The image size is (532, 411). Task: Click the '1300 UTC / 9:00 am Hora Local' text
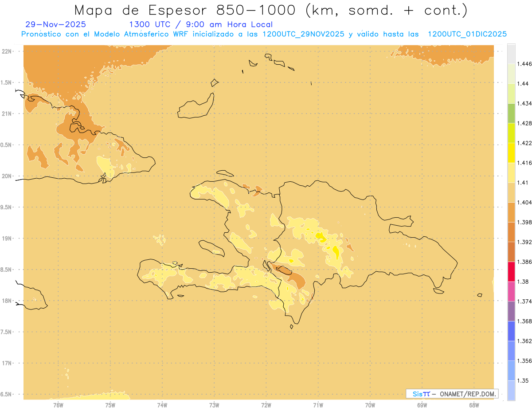point(201,25)
